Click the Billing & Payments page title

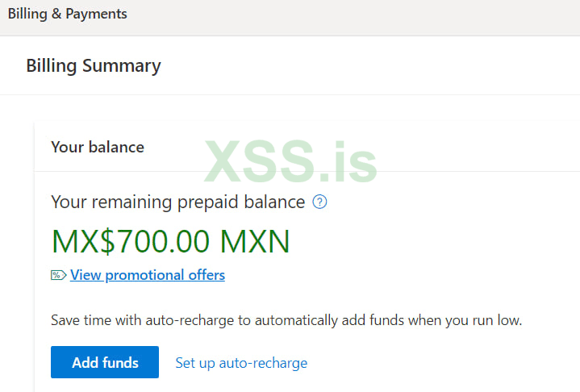tap(68, 14)
